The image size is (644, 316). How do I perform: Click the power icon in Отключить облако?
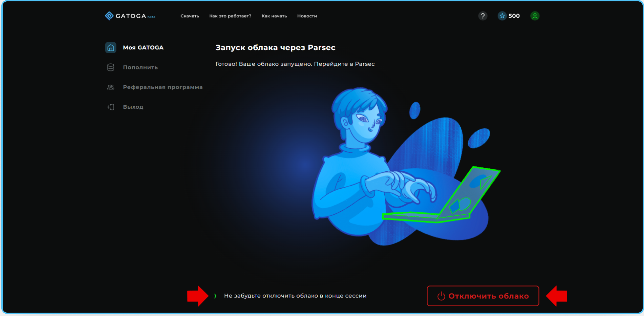click(x=441, y=296)
